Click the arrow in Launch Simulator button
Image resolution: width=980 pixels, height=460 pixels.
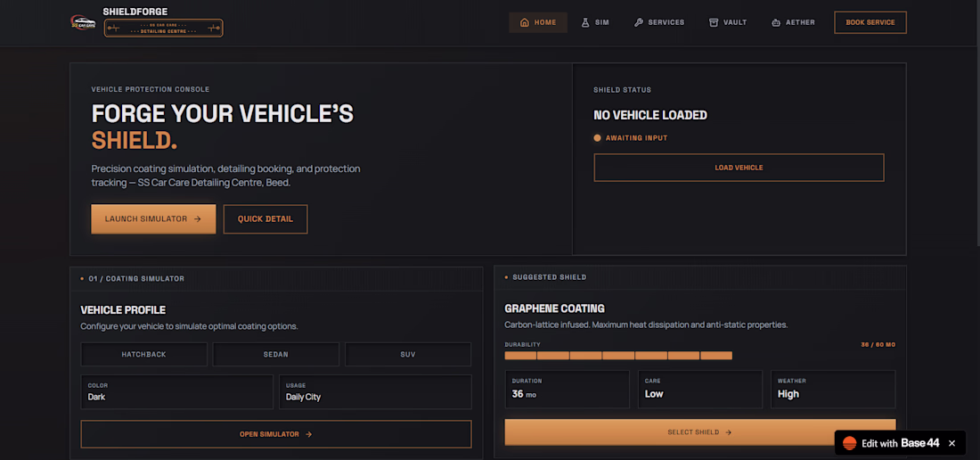coord(197,218)
